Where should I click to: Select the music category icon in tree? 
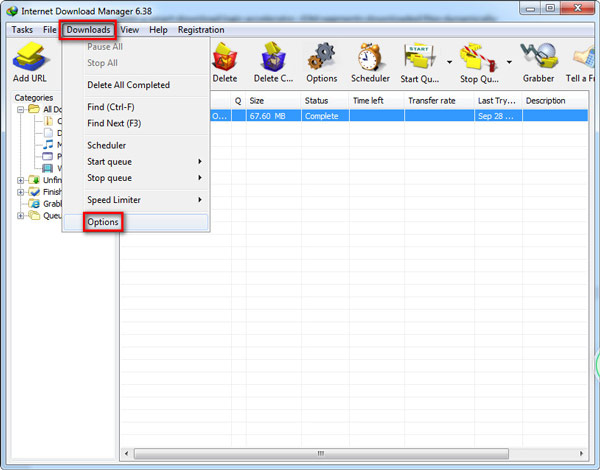(48, 144)
